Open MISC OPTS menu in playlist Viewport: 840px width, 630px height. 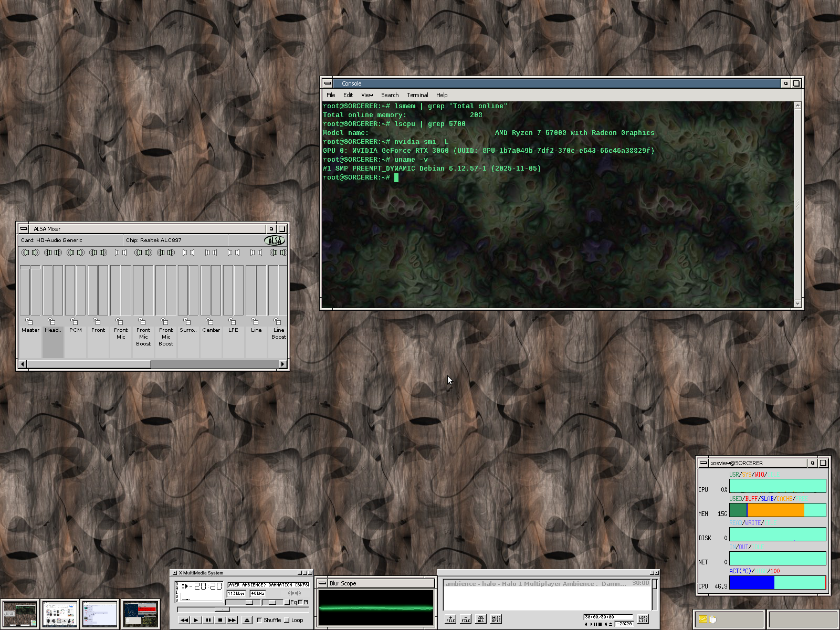[x=496, y=619]
